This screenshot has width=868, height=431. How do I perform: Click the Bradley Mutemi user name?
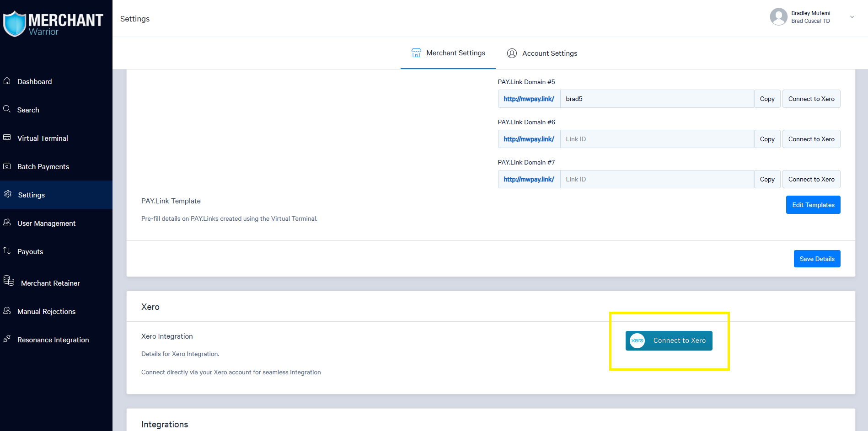[x=811, y=13]
